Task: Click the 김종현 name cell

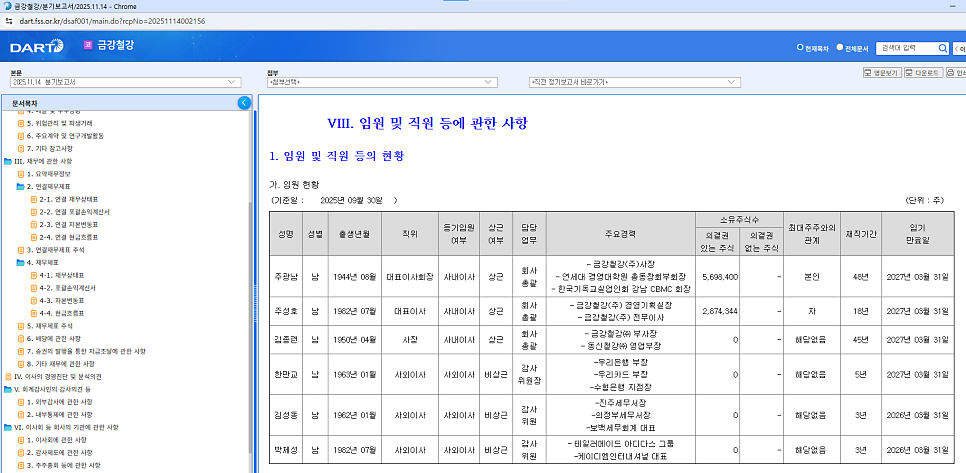Action: (x=286, y=339)
